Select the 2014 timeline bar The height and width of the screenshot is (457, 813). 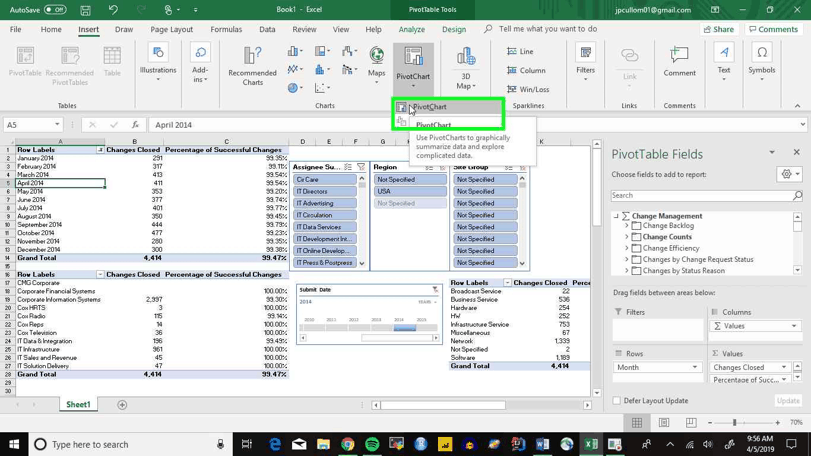404,328
